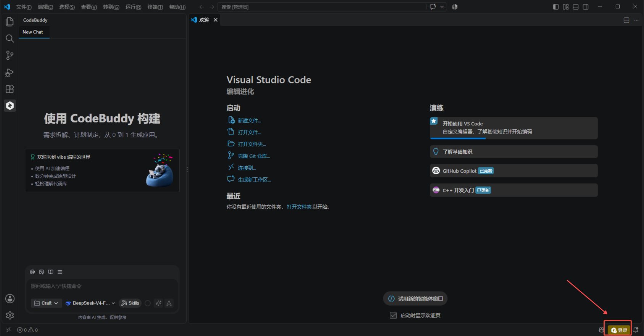Select the New Chat tab

[x=33, y=32]
